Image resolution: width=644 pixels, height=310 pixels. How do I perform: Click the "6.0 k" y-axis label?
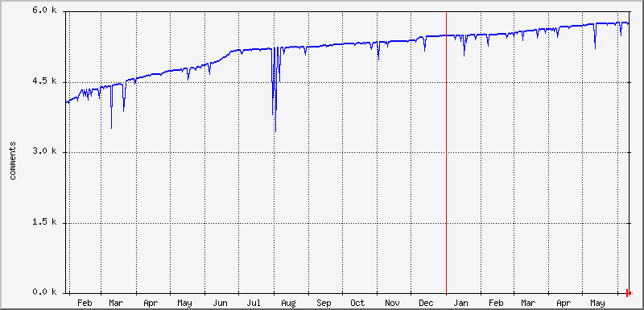coord(43,10)
